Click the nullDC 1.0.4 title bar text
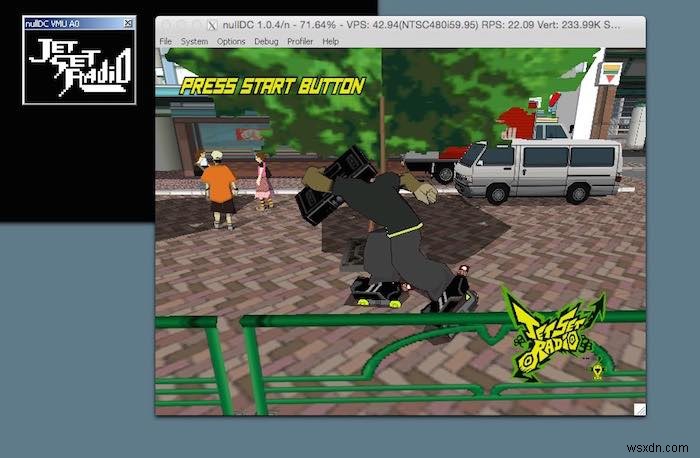This screenshot has width=700, height=458. point(421,25)
